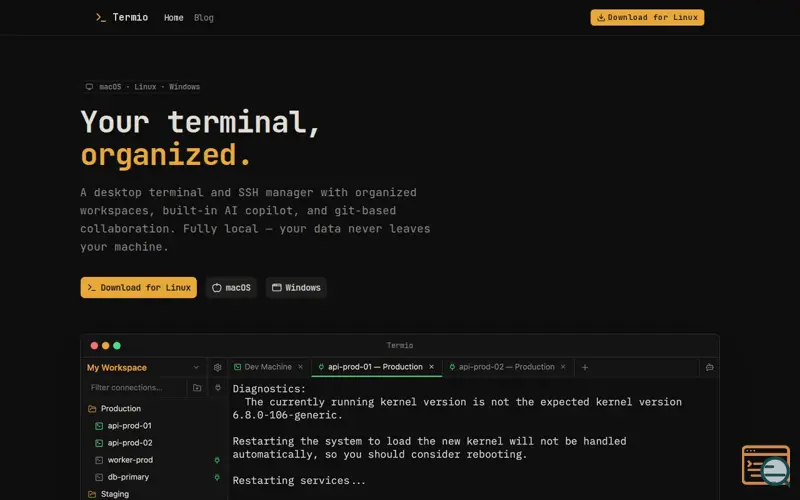Collapse the Production folder

120,408
